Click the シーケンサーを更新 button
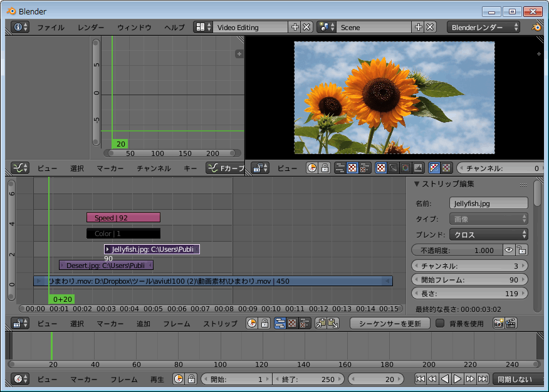Viewport: 549px width, 392px height. tap(390, 323)
